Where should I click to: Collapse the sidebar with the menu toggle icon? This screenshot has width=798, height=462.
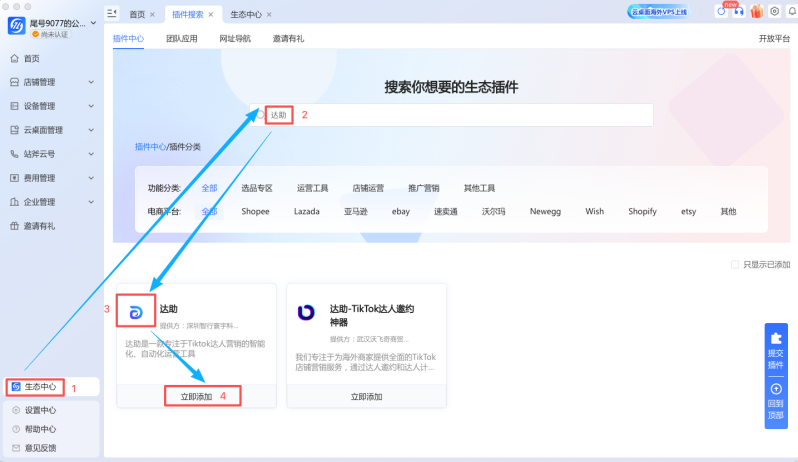pyautogui.click(x=112, y=14)
